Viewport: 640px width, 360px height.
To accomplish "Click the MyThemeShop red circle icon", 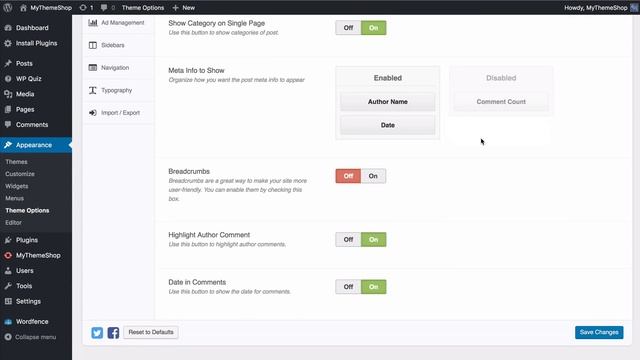I will tap(8, 256).
